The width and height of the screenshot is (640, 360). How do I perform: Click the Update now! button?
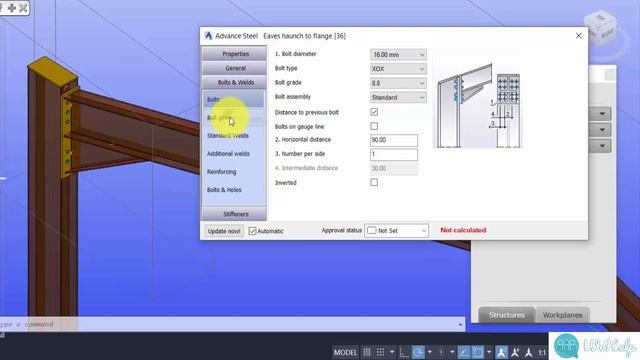pos(224,231)
